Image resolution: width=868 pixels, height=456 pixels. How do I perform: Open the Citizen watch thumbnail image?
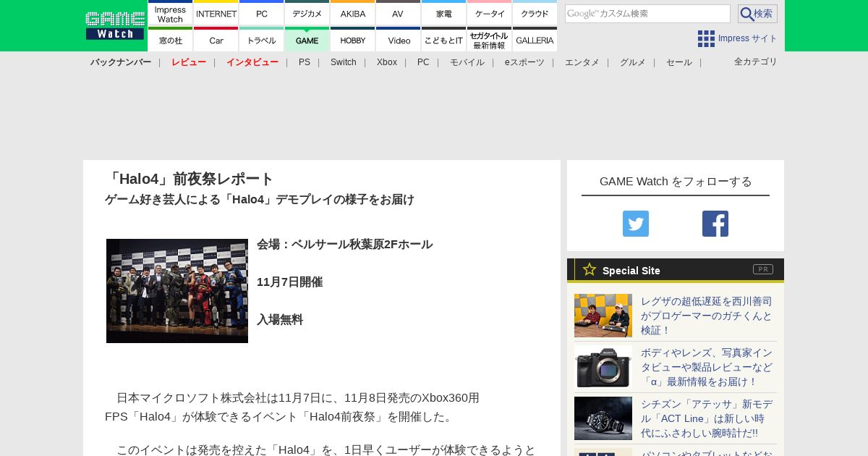coord(603,418)
